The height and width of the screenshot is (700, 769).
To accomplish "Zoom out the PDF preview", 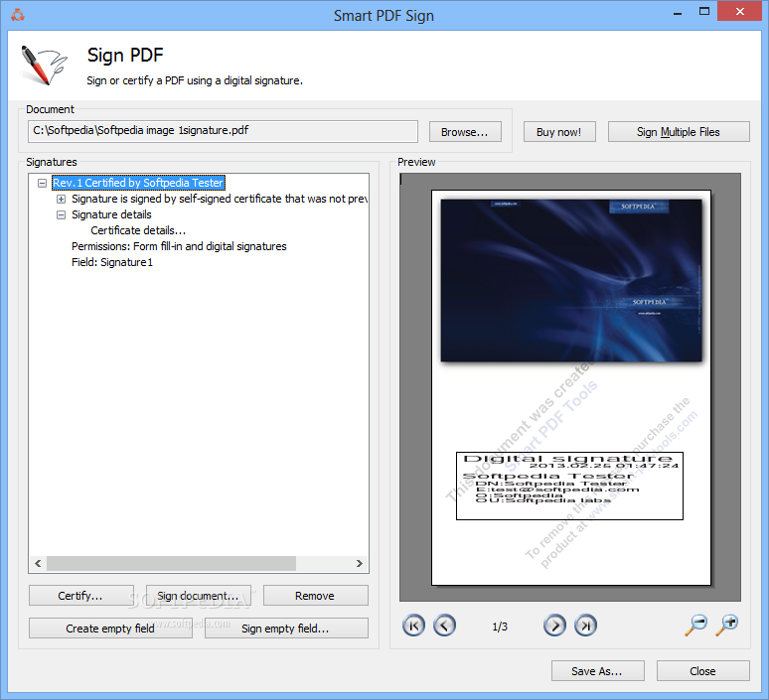I will pos(696,625).
